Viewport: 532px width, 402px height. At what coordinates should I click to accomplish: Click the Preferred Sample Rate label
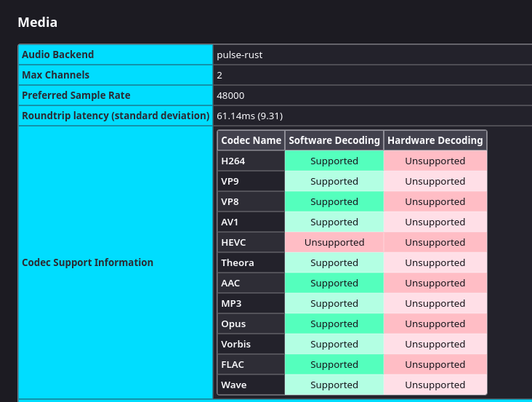(76, 95)
